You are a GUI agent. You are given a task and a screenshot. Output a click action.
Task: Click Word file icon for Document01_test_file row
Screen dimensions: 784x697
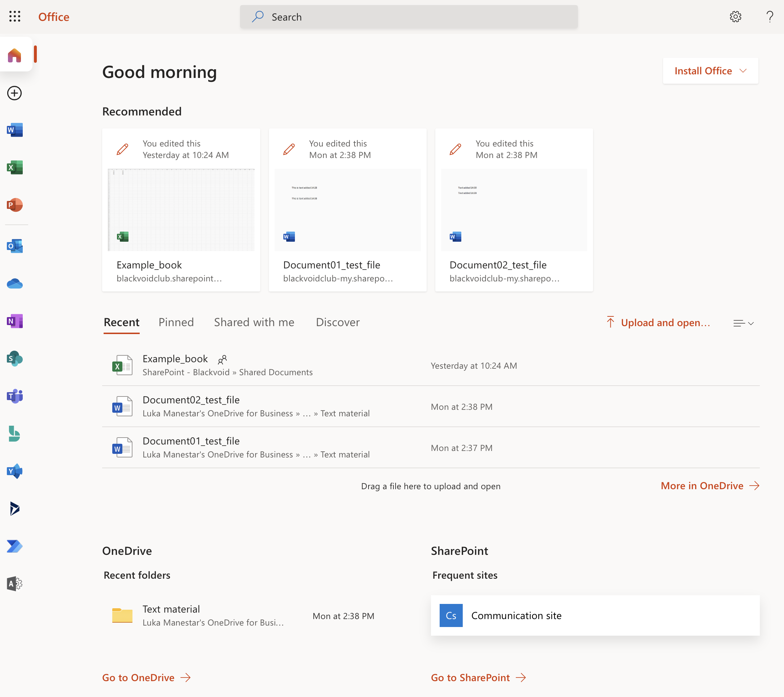tap(122, 447)
